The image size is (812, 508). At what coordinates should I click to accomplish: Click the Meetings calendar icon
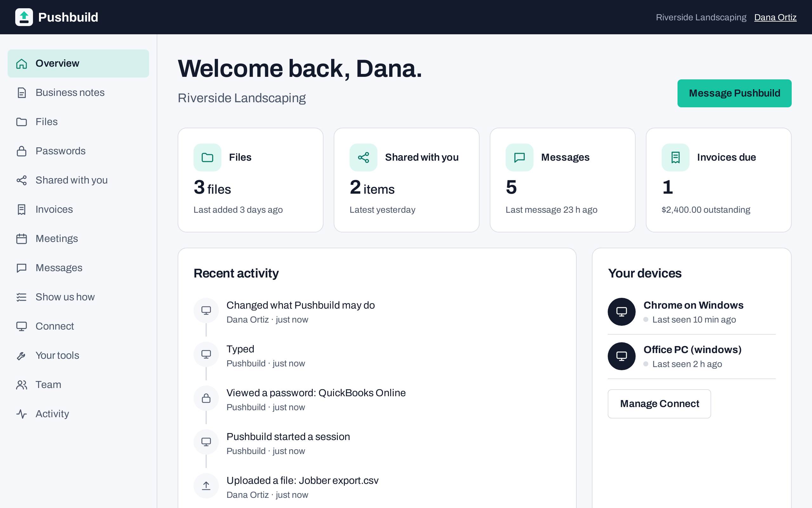(22, 239)
